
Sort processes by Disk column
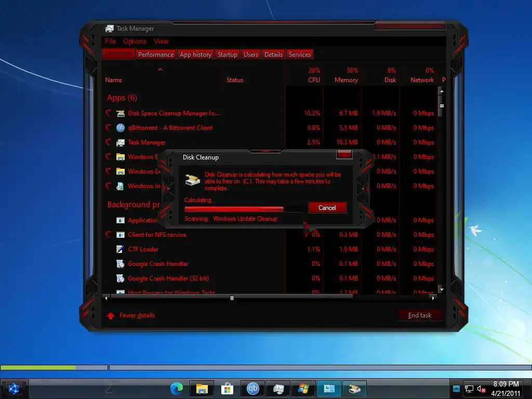390,80
